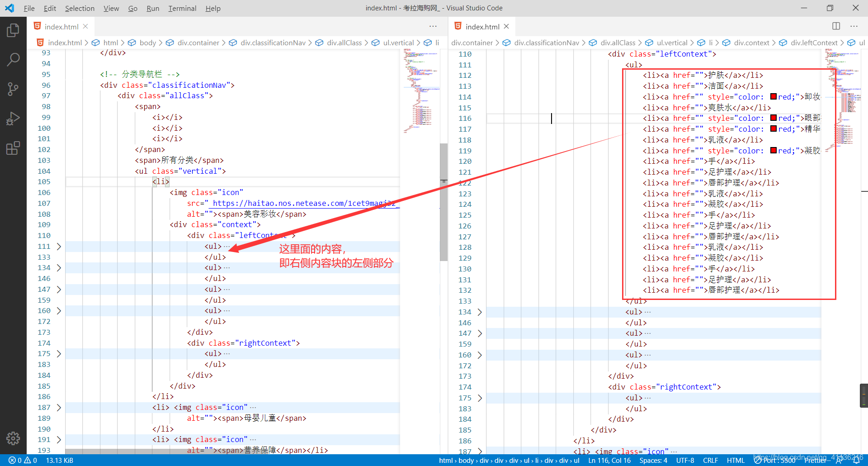
Task: Open the Selection menu
Action: (x=80, y=8)
